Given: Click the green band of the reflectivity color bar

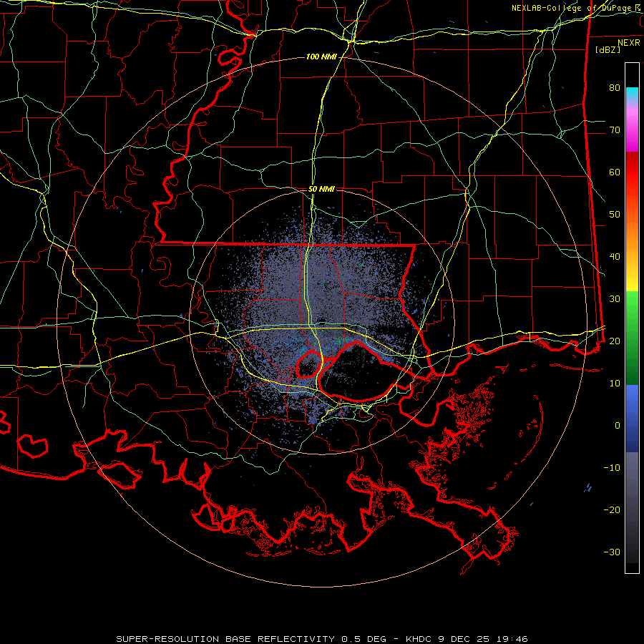Looking at the screenshot, I should click(x=632, y=338).
